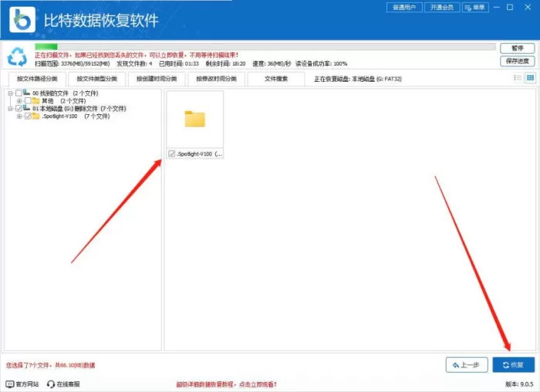Toggle checkbox for 其他 folder
Image resolution: width=540 pixels, height=392 pixels.
coord(28,101)
